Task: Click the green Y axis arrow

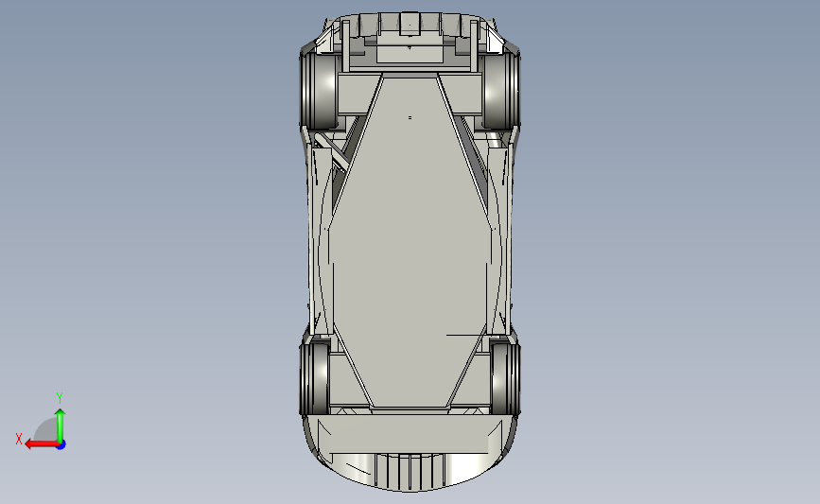Action: click(x=61, y=426)
